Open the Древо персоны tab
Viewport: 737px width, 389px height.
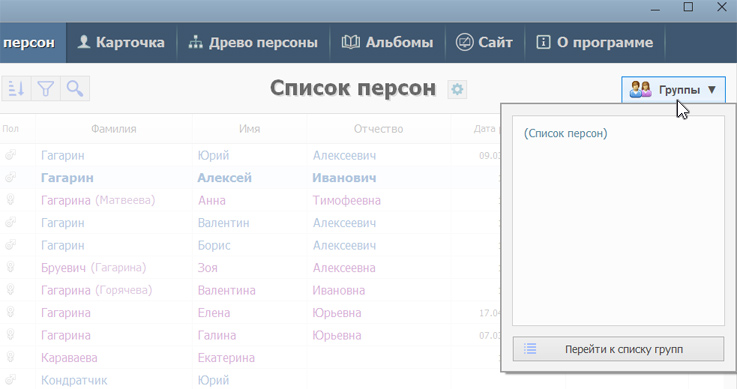coord(253,42)
